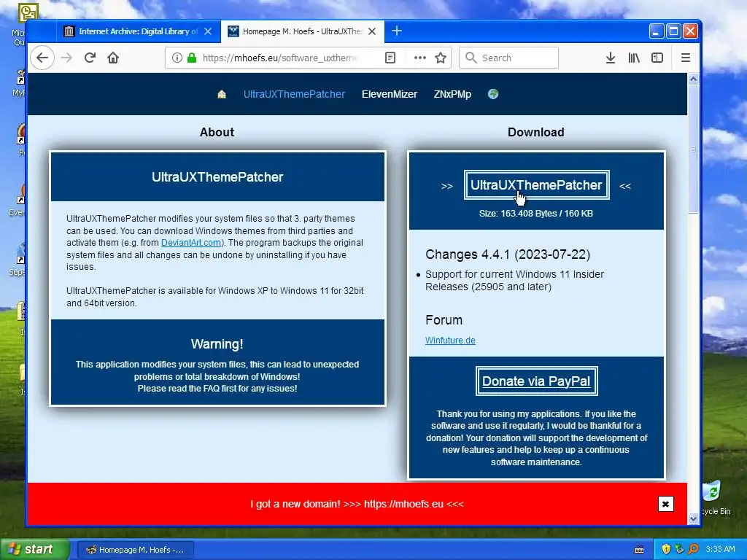Toggle reader view in address bar

[390, 58]
